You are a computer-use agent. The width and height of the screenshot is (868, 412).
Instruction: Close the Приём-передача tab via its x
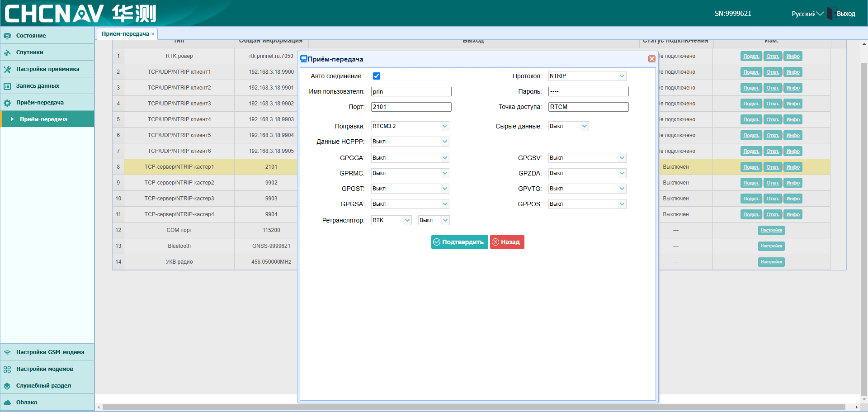(x=153, y=34)
